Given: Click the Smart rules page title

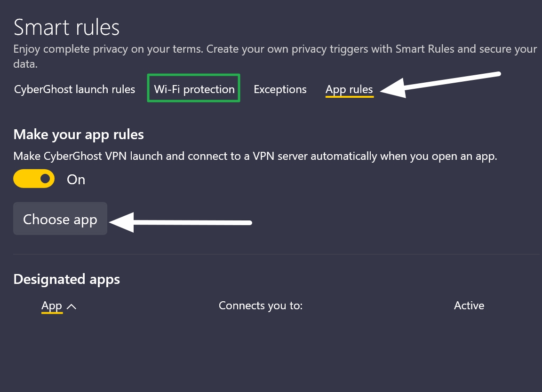Looking at the screenshot, I should [66, 27].
